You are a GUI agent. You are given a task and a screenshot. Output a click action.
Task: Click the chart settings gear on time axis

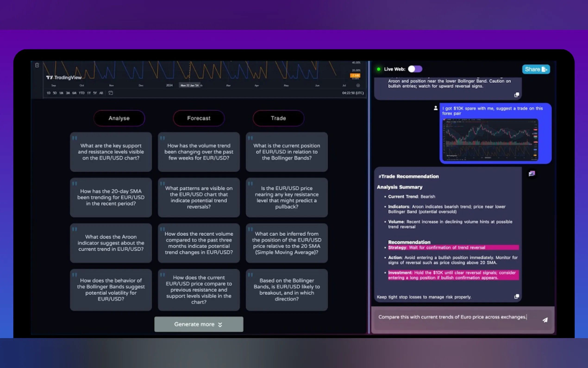(x=358, y=86)
